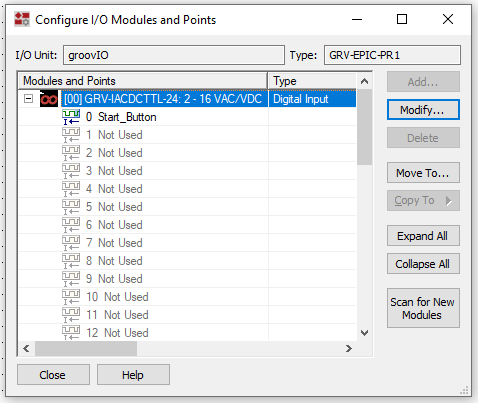Screen dimensions: 478x403
Task: Click the I/O Unit groovIO field
Action: [174, 55]
